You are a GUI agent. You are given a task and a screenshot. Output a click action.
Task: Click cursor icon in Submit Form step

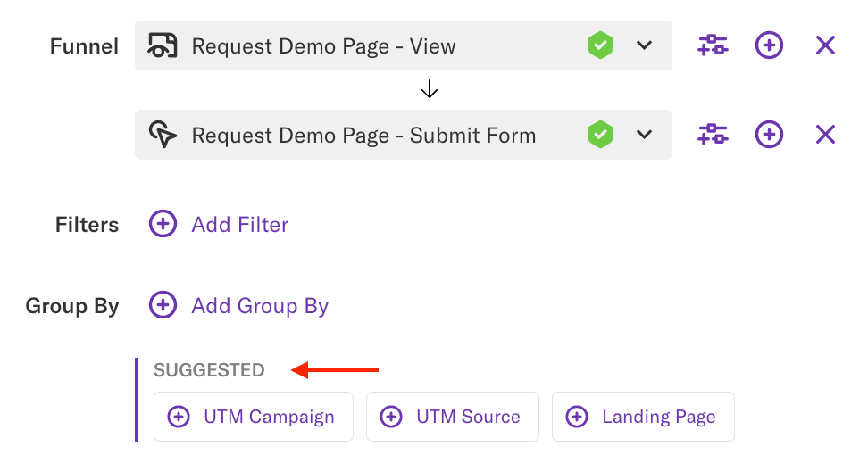click(163, 136)
